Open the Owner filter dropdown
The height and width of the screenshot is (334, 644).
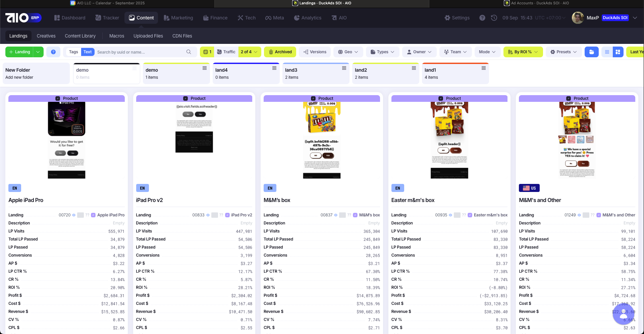tap(419, 52)
